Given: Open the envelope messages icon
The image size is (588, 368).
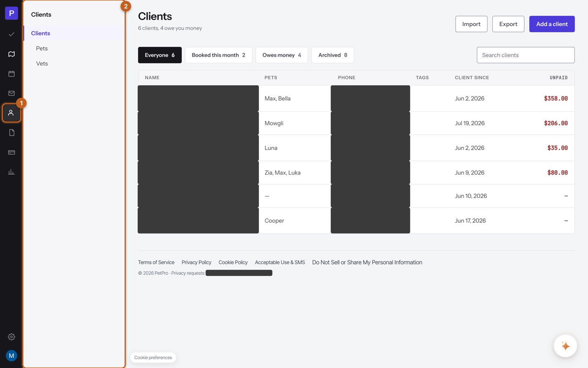Looking at the screenshot, I should (11, 93).
